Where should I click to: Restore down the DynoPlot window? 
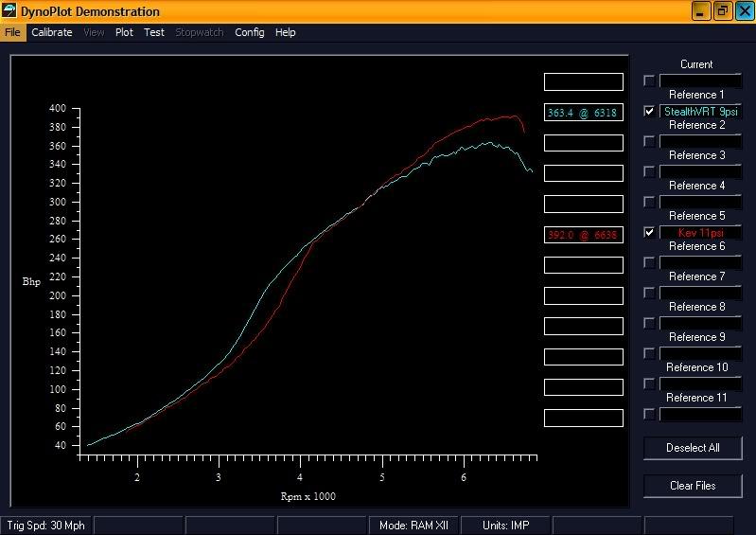[x=722, y=11]
